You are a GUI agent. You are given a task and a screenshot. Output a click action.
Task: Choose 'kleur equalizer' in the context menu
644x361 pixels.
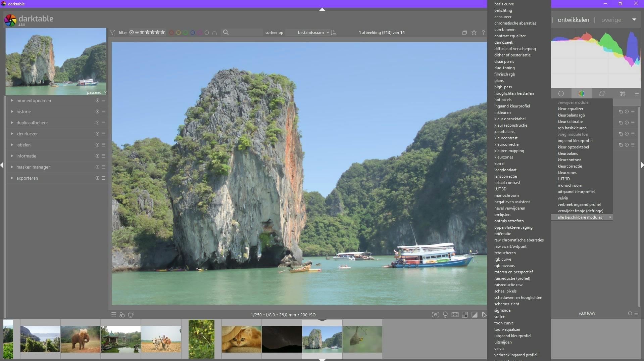pyautogui.click(x=582, y=109)
